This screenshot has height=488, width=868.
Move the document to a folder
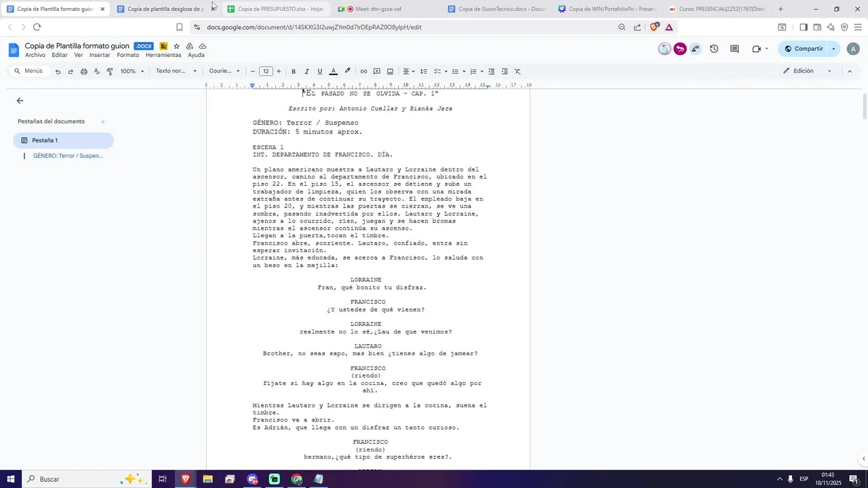[x=189, y=46]
